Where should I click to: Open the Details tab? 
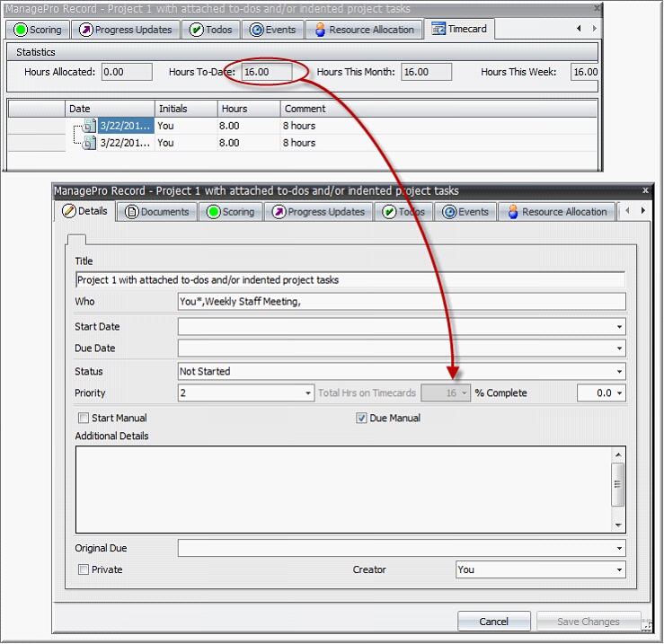pyautogui.click(x=84, y=211)
